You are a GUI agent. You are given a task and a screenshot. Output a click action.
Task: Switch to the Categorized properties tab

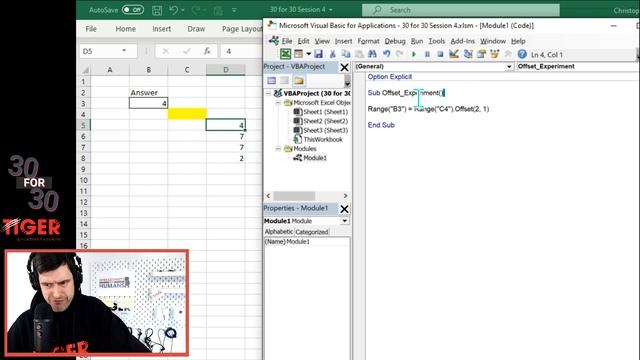[x=312, y=232]
